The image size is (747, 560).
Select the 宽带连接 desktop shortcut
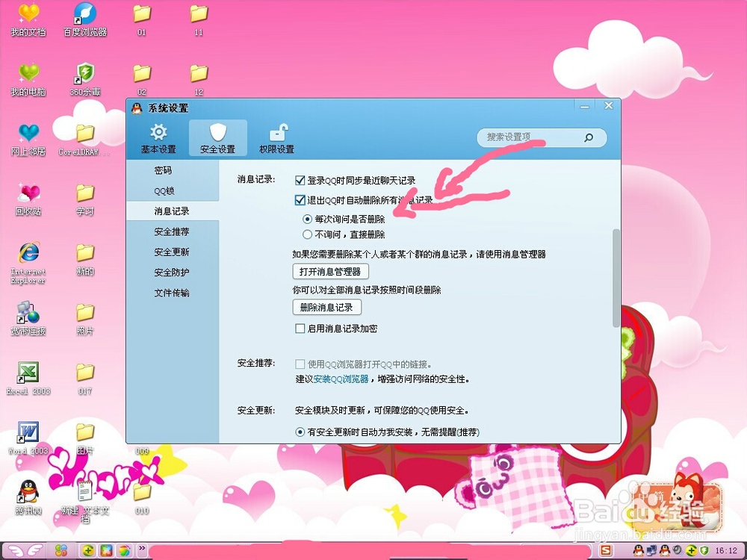(x=28, y=319)
